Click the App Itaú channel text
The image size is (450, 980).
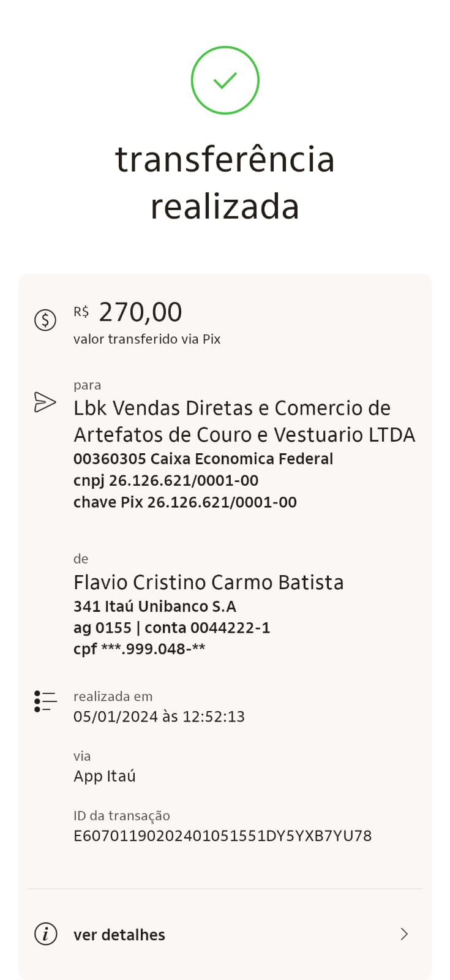pyautogui.click(x=105, y=776)
